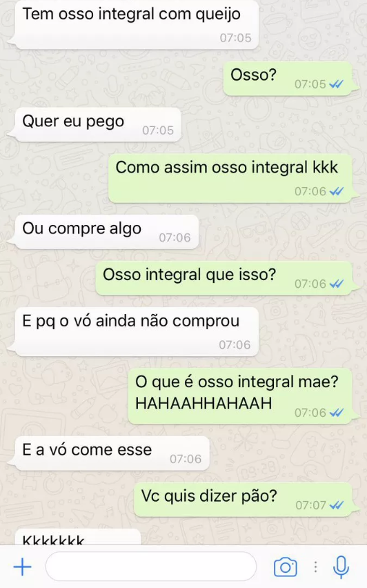367x588 pixels.
Task: Select the 'Vc quis dizer pão?' bubble
Action: pos(245,500)
